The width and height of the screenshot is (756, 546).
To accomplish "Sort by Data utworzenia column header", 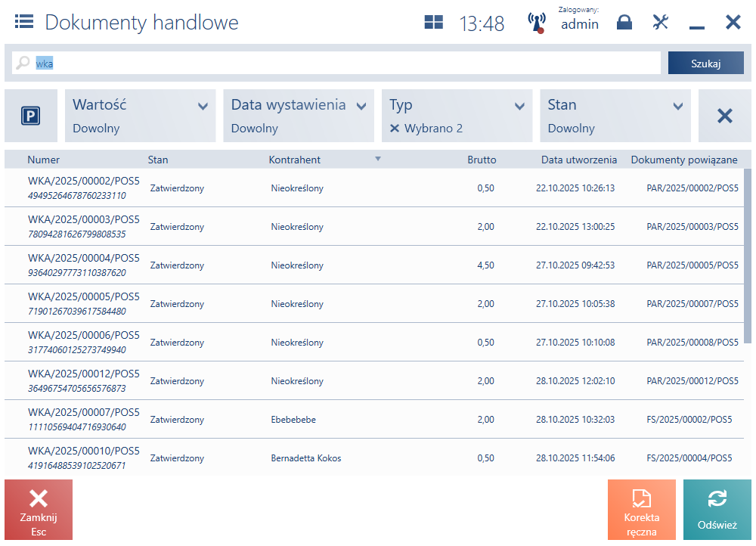I will (579, 160).
